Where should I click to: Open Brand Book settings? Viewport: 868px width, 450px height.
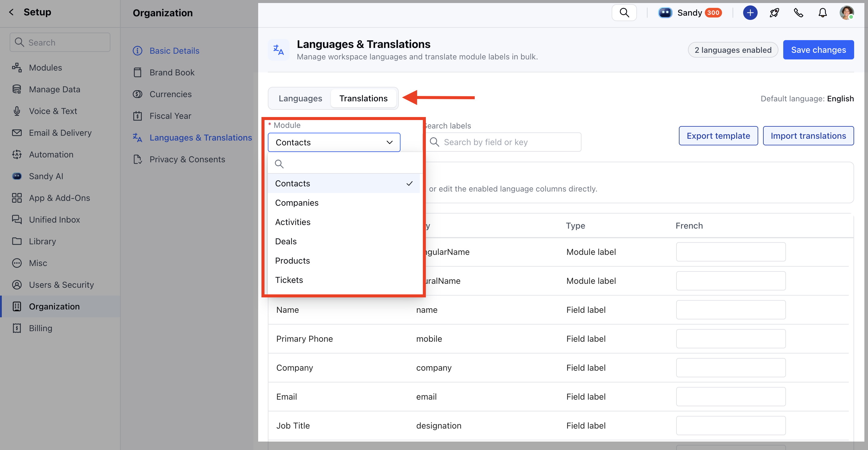click(172, 72)
